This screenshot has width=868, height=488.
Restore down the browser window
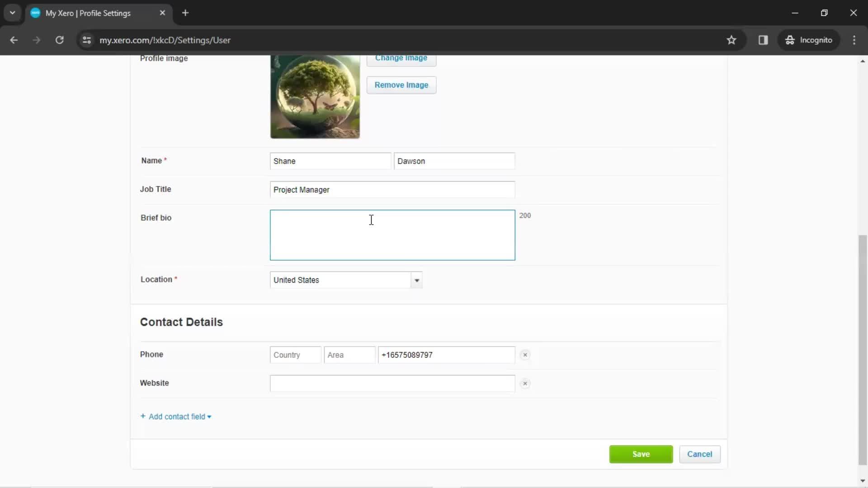tap(824, 13)
